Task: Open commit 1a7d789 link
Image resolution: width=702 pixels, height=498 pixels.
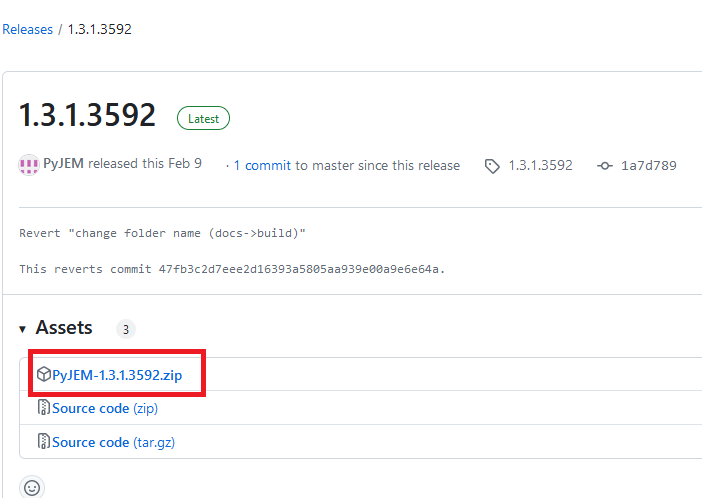Action: [648, 165]
